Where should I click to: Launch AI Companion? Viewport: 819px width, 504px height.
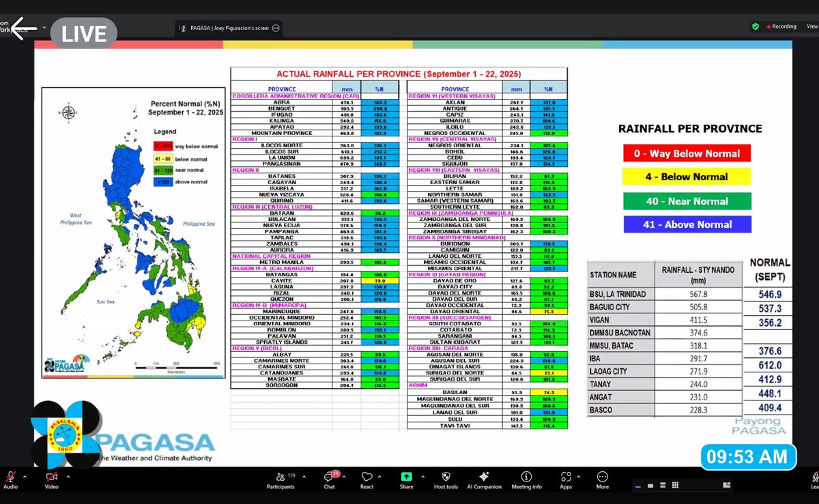click(485, 479)
